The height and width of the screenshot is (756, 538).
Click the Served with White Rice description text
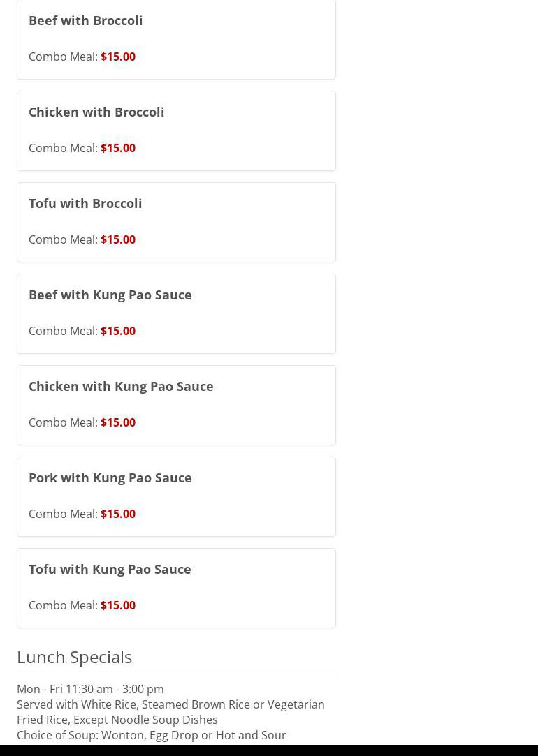point(170,704)
